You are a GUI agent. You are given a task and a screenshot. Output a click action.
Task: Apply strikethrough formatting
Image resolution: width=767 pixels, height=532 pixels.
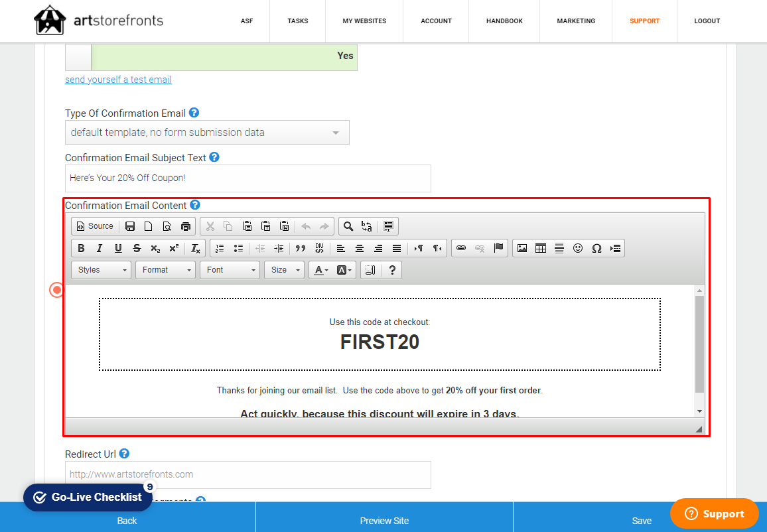[x=137, y=248]
